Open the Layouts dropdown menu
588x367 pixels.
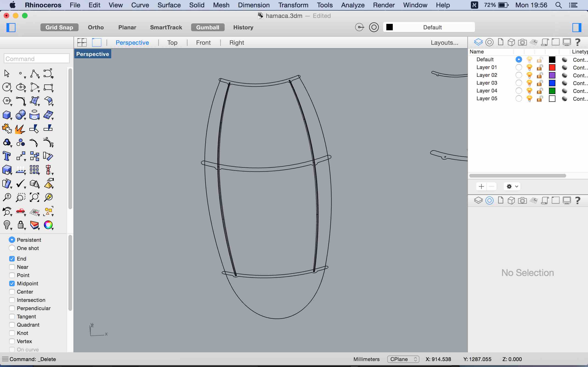[x=444, y=42]
